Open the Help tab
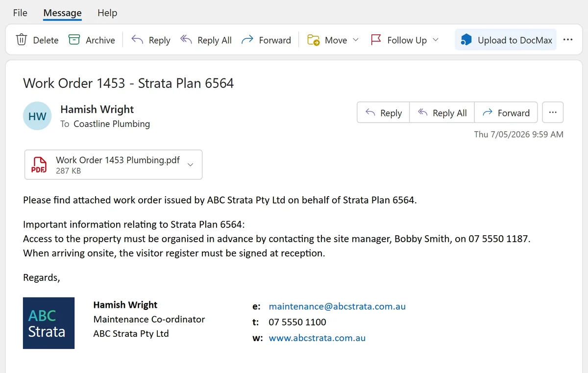This screenshot has height=373, width=588. pos(107,13)
